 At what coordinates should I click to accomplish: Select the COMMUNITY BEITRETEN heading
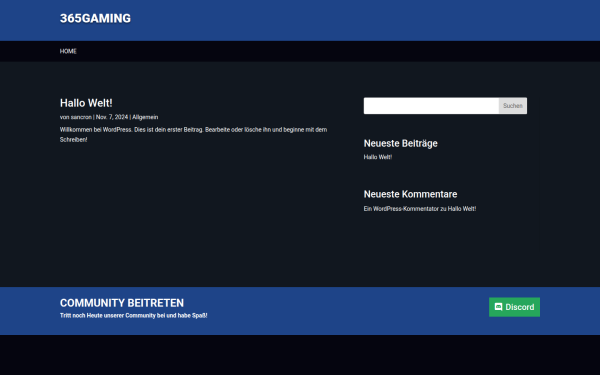(122, 303)
